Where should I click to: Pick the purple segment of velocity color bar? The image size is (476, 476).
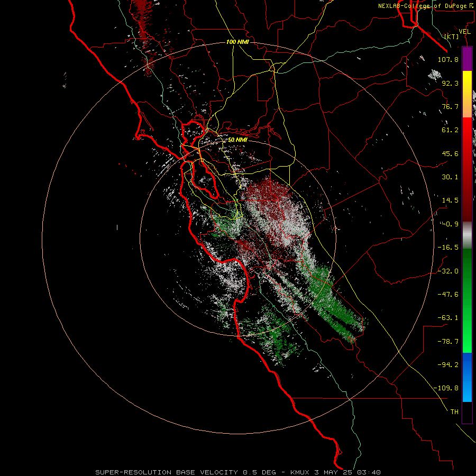tap(467, 59)
